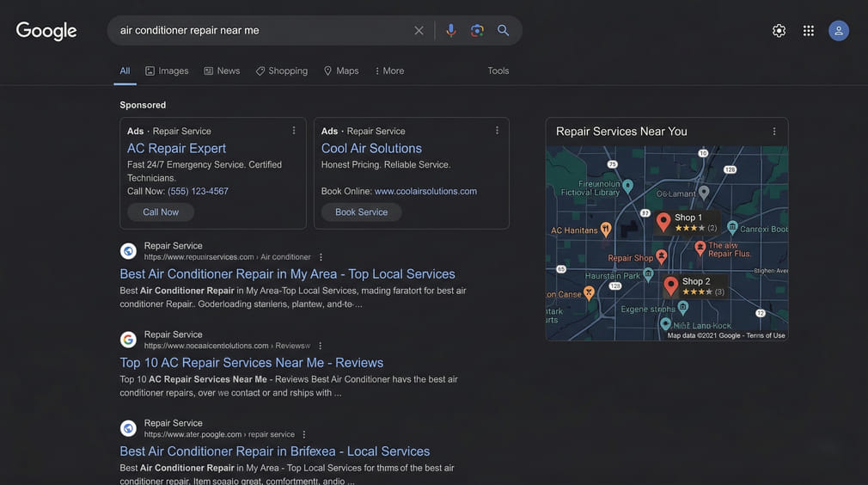The height and width of the screenshot is (485, 868).
Task: Open Repair Services Near You panel options
Action: pos(774,132)
